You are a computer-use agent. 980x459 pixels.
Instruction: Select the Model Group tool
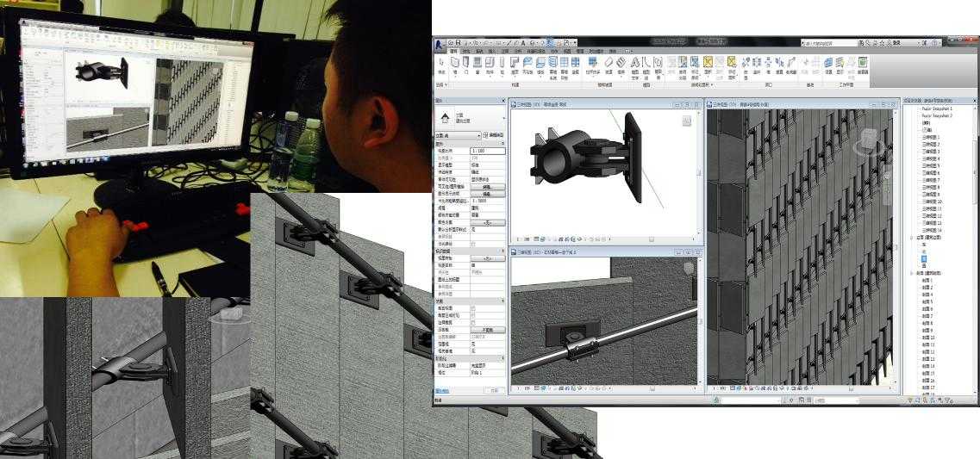tap(658, 66)
